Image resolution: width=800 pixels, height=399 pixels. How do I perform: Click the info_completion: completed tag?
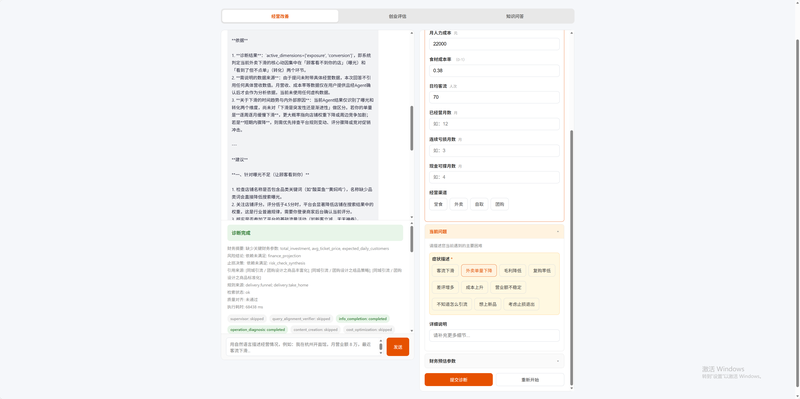tap(363, 318)
